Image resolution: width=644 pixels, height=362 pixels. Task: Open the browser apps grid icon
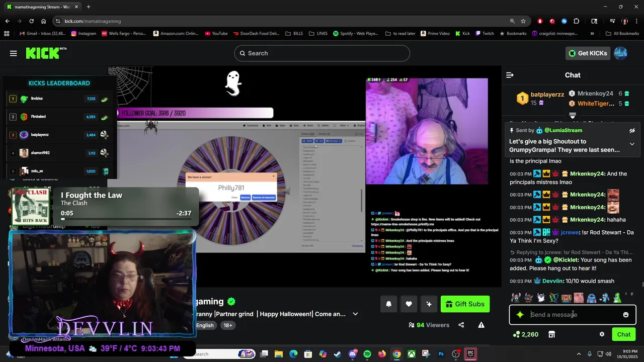click(7, 34)
